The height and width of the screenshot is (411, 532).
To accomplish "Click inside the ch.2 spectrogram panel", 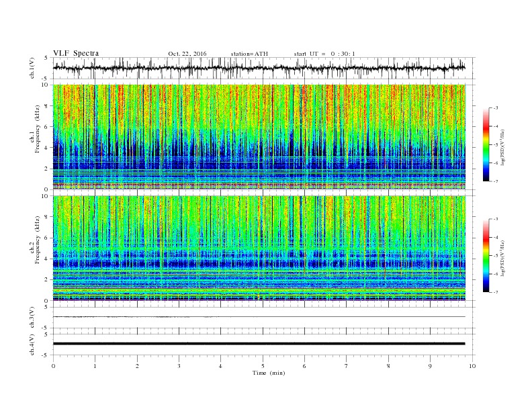I will [259, 248].
